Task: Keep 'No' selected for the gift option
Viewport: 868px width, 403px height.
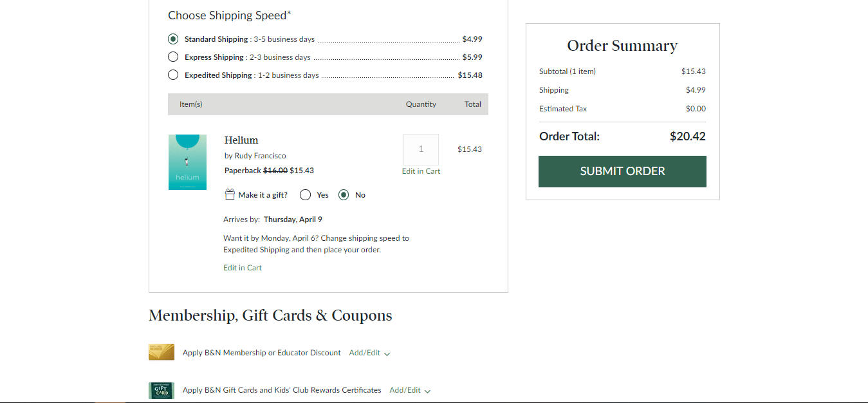Action: coord(344,194)
